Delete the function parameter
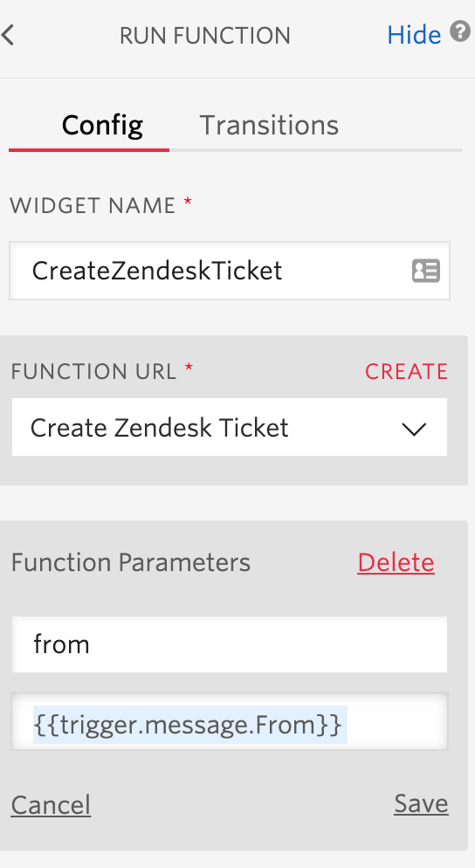The image size is (475, 868). tap(396, 562)
